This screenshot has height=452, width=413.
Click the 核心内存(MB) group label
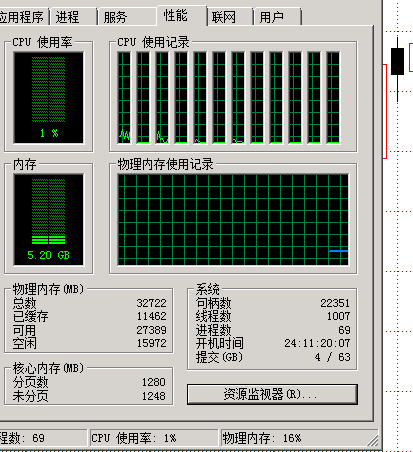pyautogui.click(x=48, y=368)
